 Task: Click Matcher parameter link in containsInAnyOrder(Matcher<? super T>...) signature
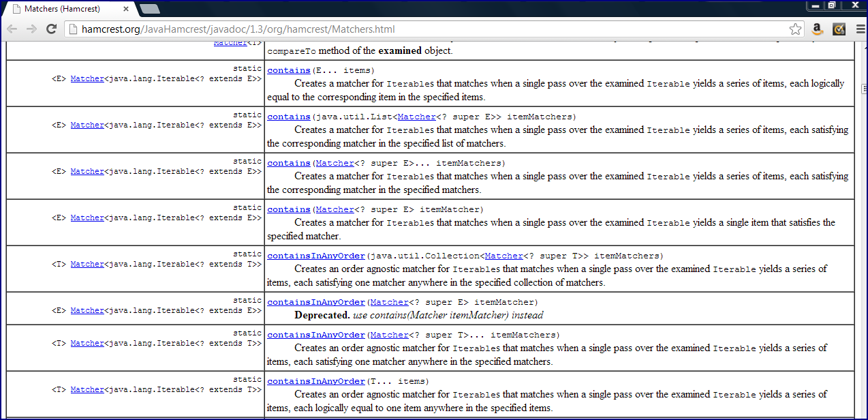point(390,335)
